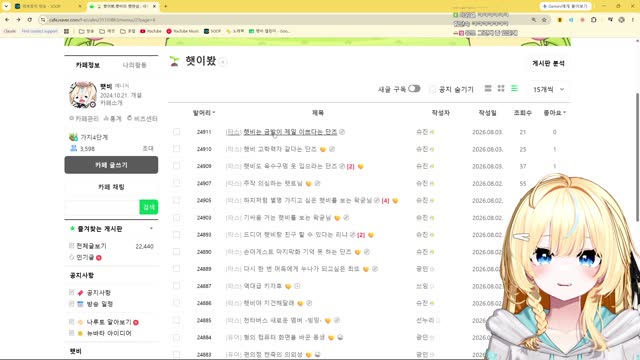Go back using the browser back arrow
This screenshot has width=640, height=360.
7,19
